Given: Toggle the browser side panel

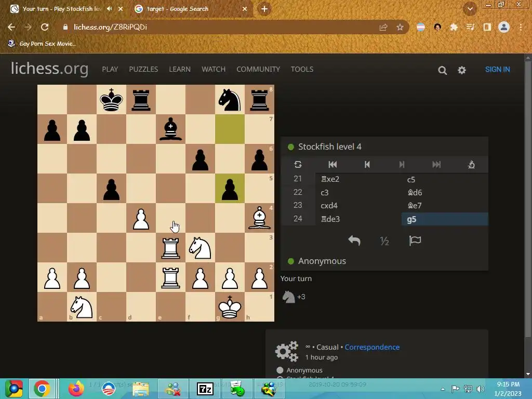Looking at the screenshot, I should (487, 27).
